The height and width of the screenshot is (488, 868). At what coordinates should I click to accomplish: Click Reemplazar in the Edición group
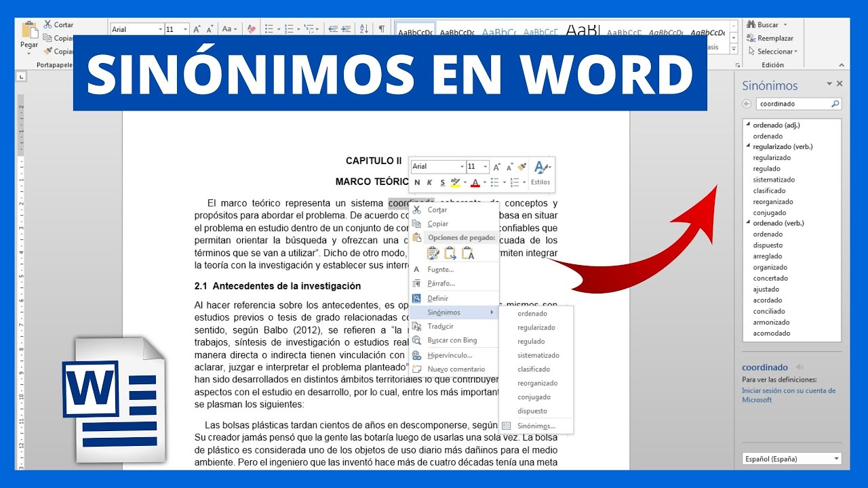coord(770,38)
